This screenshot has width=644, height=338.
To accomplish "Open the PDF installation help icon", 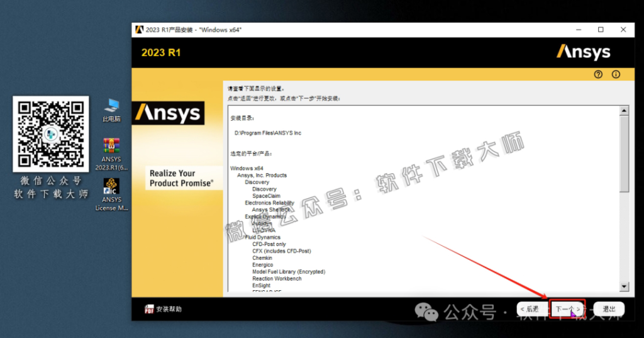I will coord(149,309).
